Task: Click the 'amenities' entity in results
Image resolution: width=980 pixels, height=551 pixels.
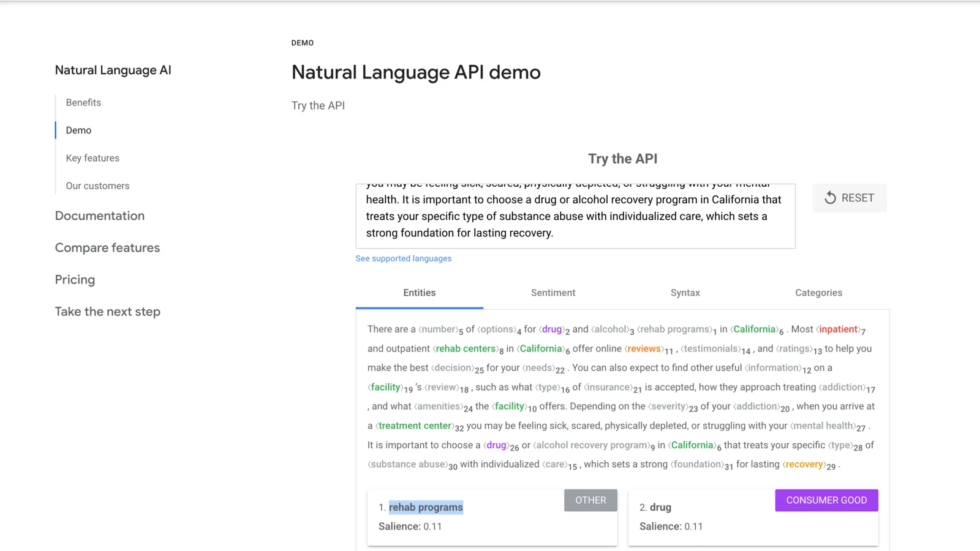Action: click(439, 406)
